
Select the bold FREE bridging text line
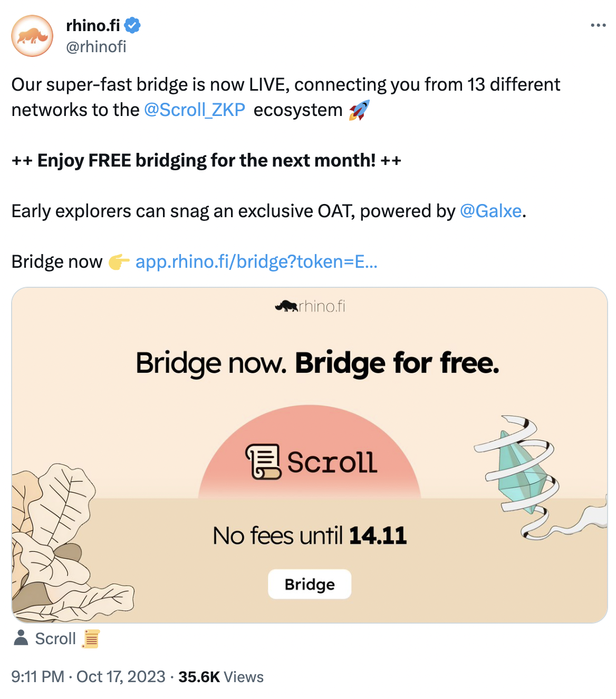206,160
